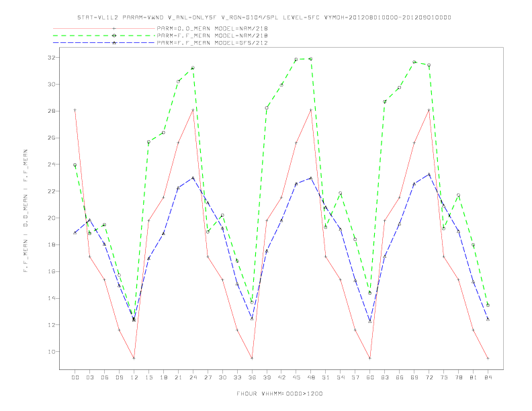Click the vertical y-axis label F.F_MEAN | O.O_MEAN
This screenshot has width=532, height=411.
(x=26, y=211)
